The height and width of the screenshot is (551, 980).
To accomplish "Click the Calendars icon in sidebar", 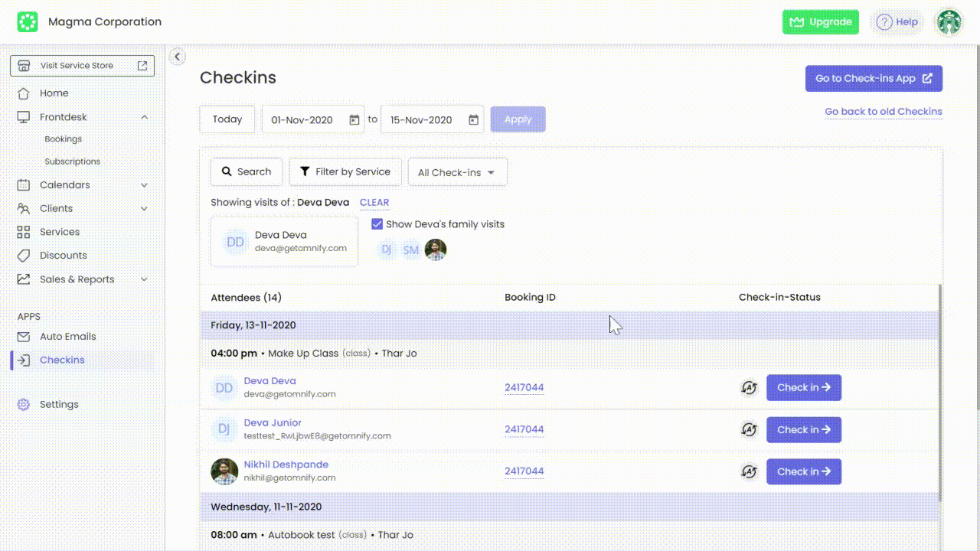I will [x=24, y=185].
